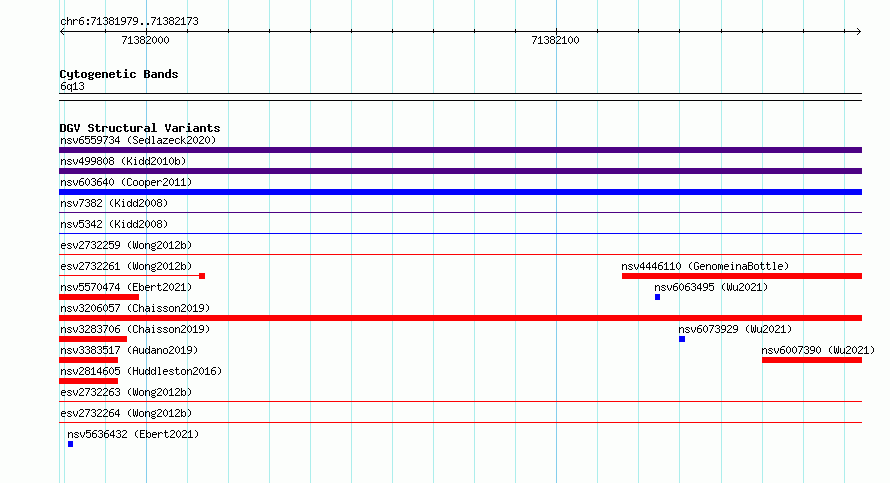Click the nsv3283706 (Chaisson2019) label

pyautogui.click(x=135, y=329)
